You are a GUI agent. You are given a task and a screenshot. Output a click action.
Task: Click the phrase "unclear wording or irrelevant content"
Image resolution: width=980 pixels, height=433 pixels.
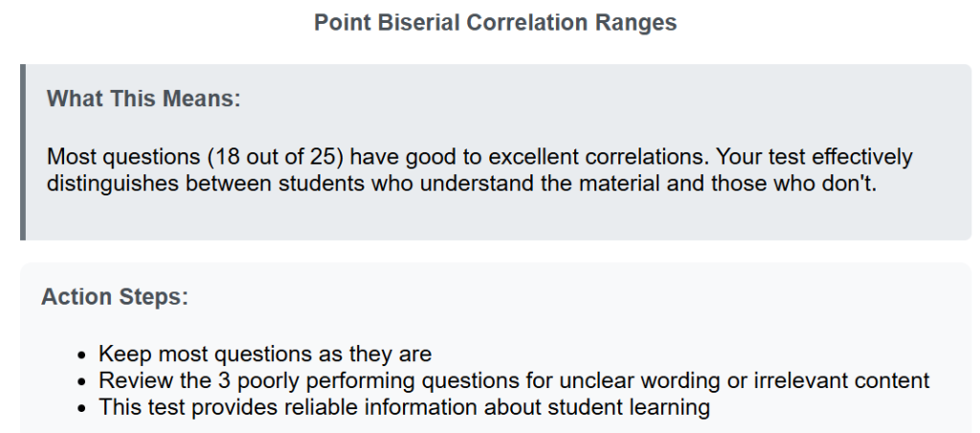(745, 380)
